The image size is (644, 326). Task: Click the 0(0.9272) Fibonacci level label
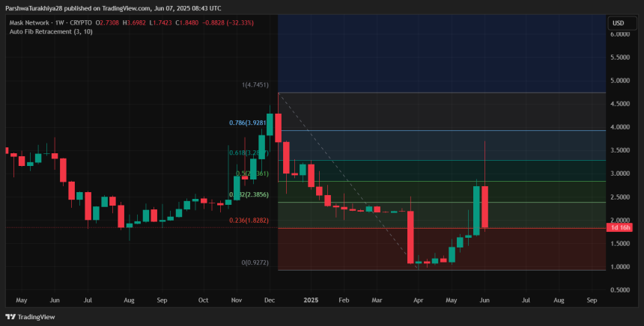(x=254, y=262)
